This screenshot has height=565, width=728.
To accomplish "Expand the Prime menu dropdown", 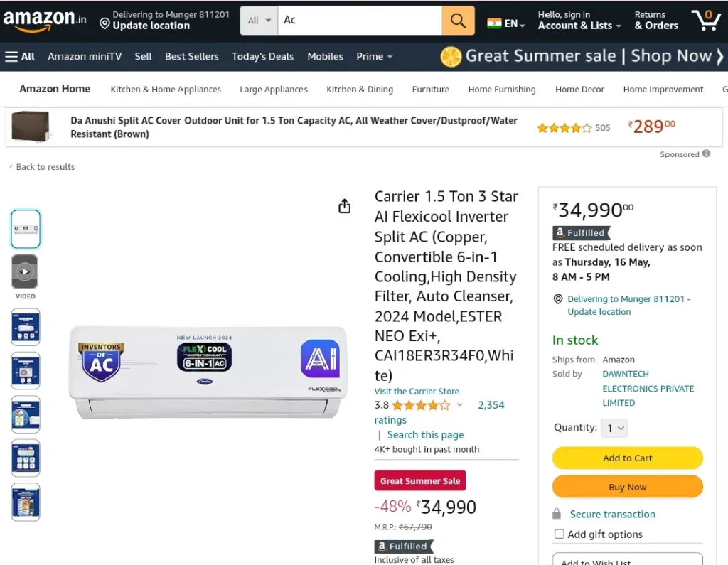I will click(374, 57).
